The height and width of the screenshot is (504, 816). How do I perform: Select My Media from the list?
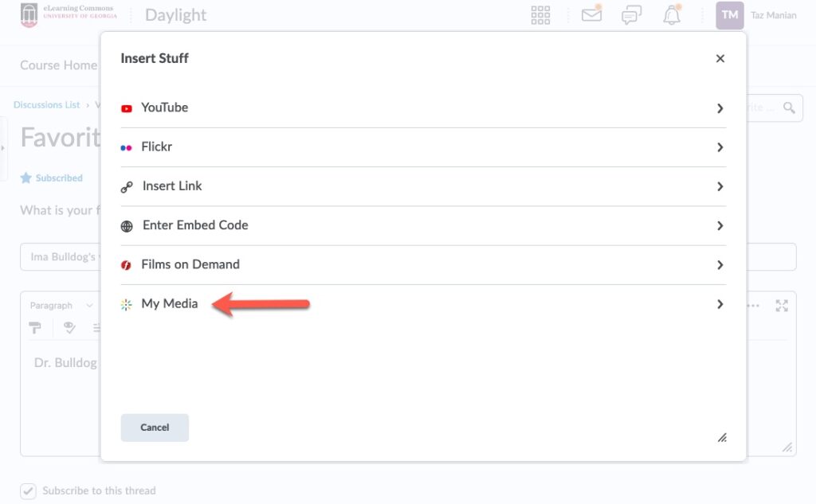(169, 303)
